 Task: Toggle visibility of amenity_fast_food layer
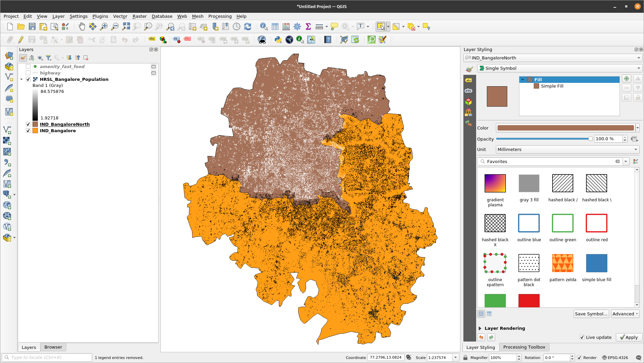(28, 66)
